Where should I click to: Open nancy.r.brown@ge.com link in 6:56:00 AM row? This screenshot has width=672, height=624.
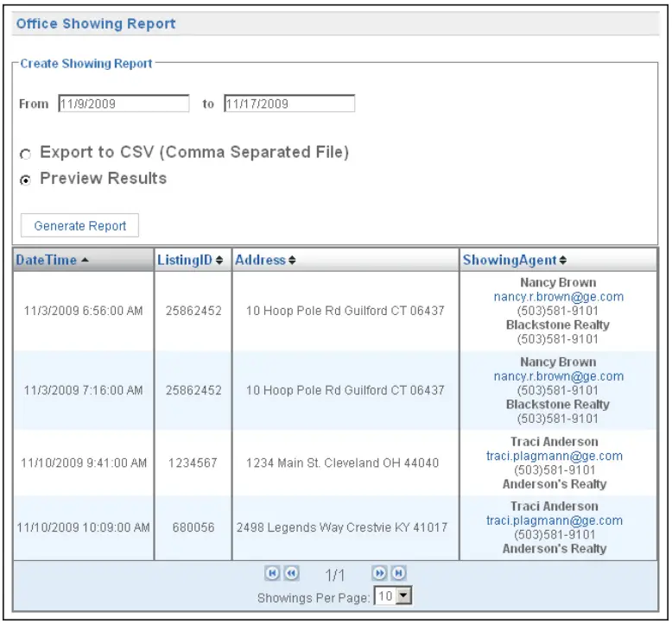[559, 297]
